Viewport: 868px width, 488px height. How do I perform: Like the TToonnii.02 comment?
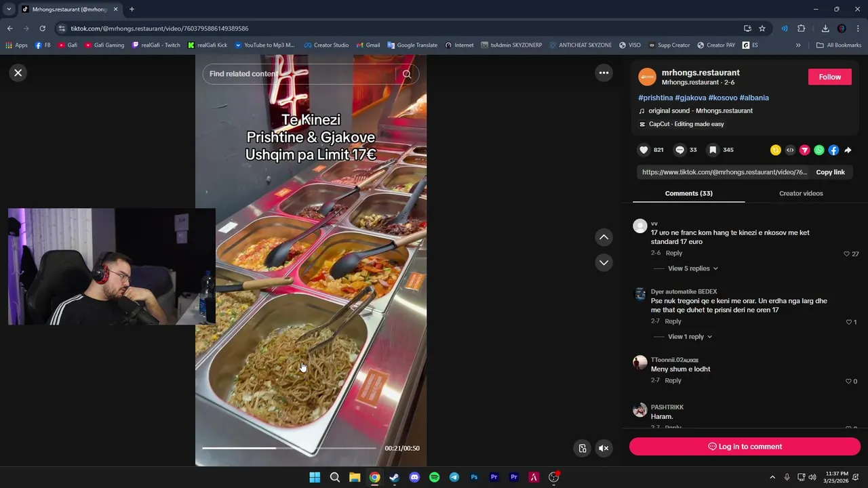tap(848, 381)
